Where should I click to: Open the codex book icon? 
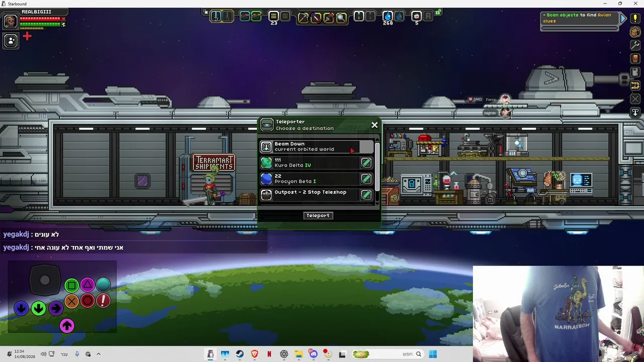[635, 59]
